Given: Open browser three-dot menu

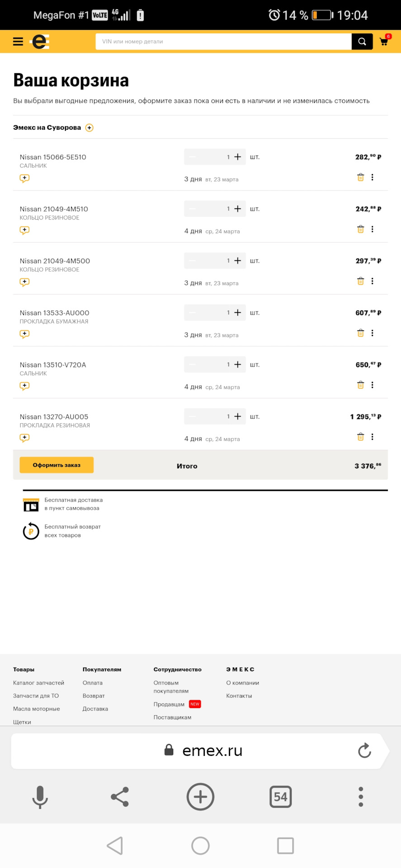Looking at the screenshot, I should click(361, 797).
